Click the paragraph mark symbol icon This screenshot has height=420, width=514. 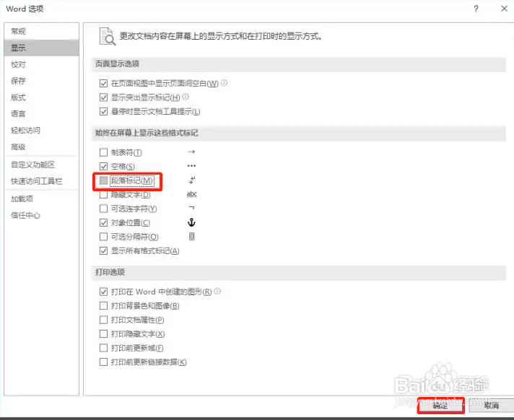(192, 180)
